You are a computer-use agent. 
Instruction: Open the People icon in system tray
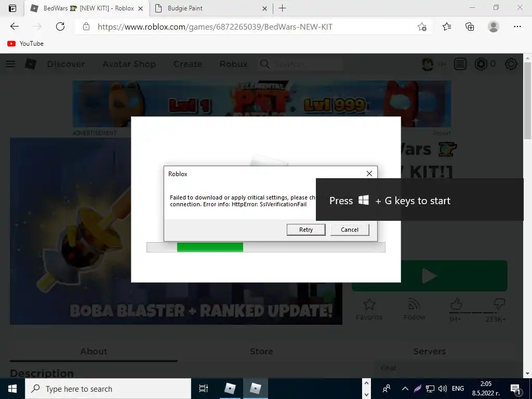coord(386,389)
